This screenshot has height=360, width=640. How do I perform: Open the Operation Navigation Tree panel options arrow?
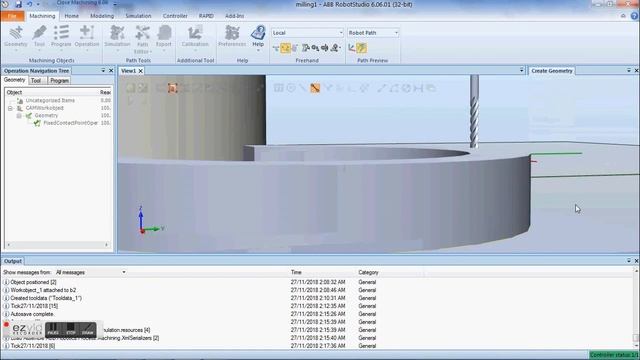103,71
